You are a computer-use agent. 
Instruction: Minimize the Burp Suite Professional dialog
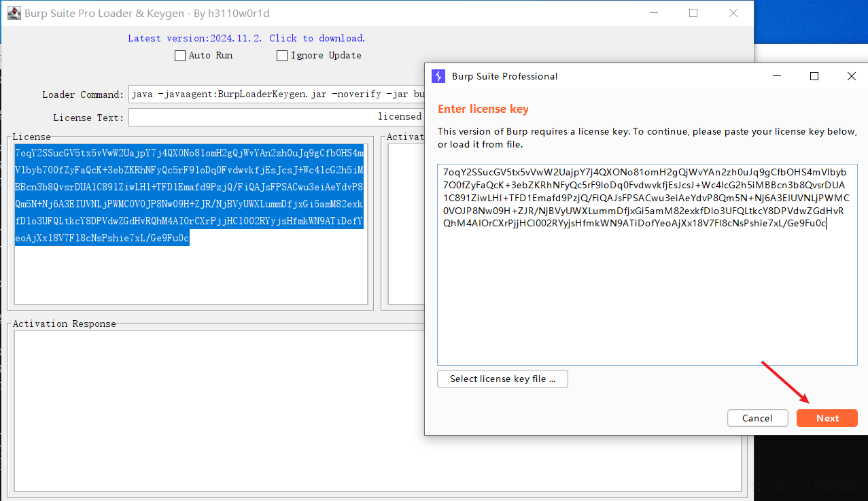click(x=776, y=76)
